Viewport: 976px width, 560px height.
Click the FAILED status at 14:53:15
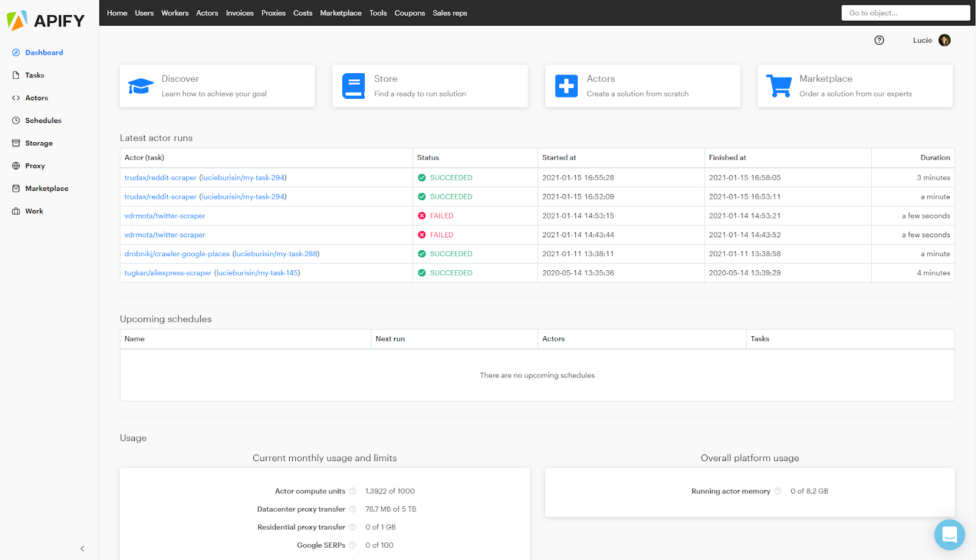coord(436,216)
